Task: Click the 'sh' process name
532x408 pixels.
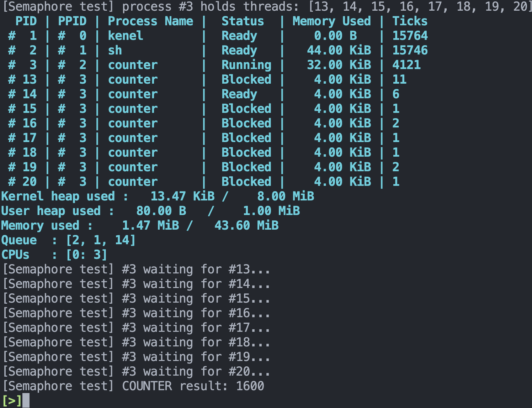Action: 115,50
